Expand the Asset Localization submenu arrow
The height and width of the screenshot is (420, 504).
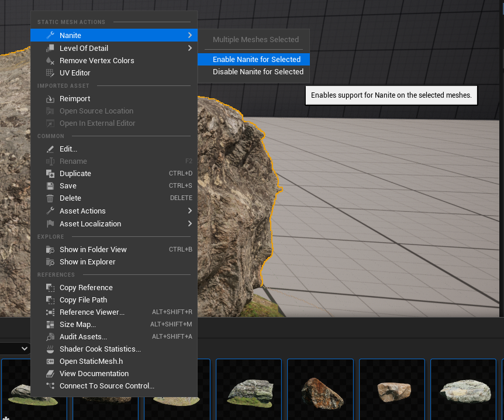190,223
